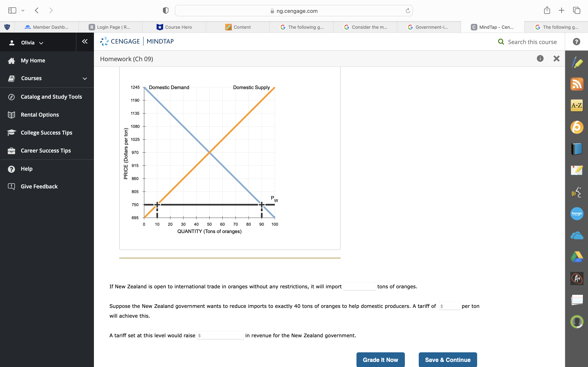Open Catalog and Study Tools
This screenshot has height=367, width=588.
coord(51,97)
